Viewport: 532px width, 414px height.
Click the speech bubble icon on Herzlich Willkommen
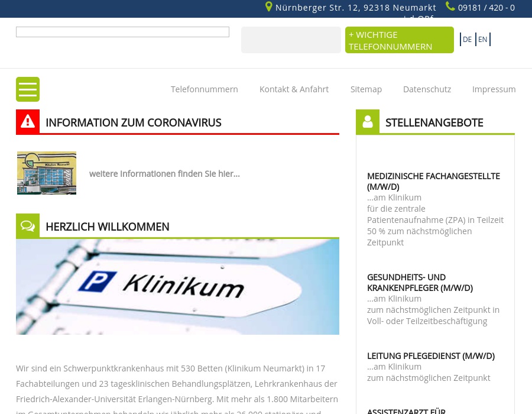tap(28, 225)
